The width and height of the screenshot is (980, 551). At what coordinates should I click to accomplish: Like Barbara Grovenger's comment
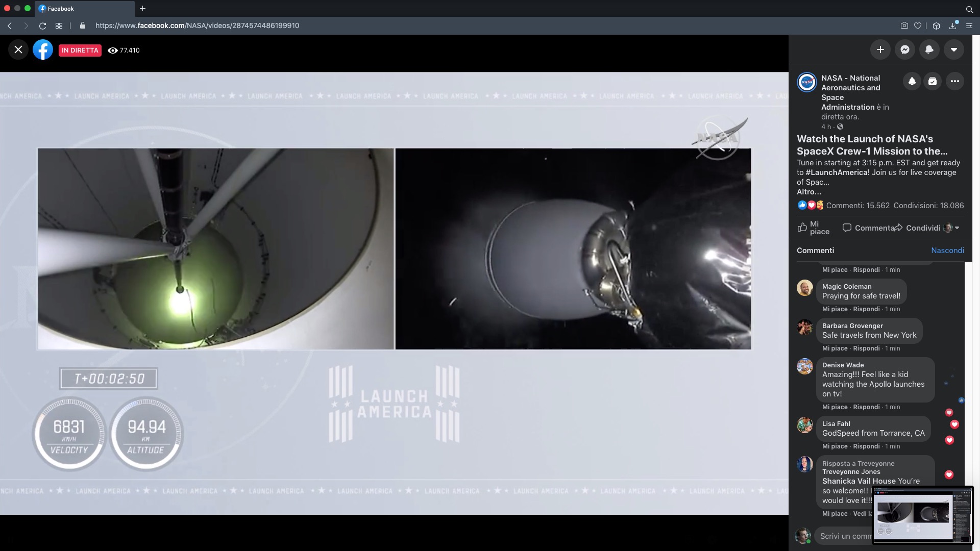coord(835,348)
